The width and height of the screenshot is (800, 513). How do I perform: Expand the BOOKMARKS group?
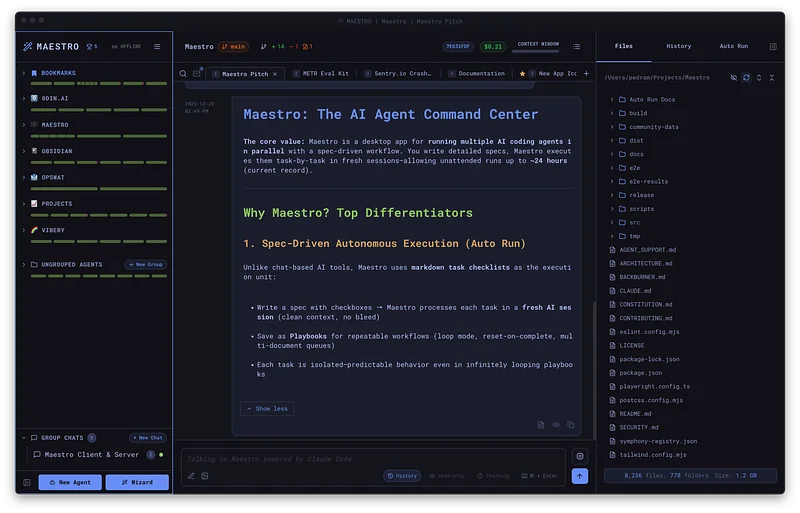click(x=24, y=73)
